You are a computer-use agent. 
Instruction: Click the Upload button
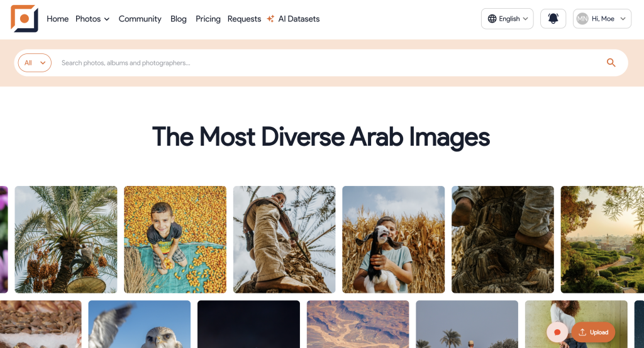(x=593, y=332)
